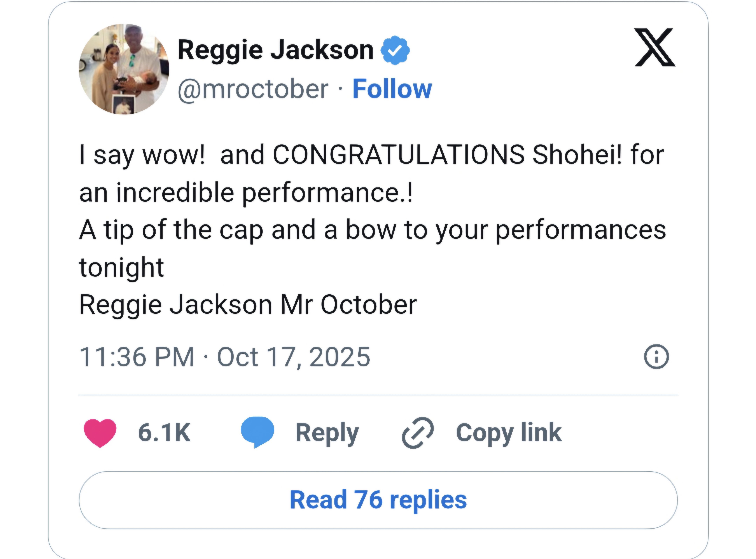This screenshot has width=756, height=559.
Task: Click the Oct 17, 2025 date text
Action: click(x=293, y=357)
